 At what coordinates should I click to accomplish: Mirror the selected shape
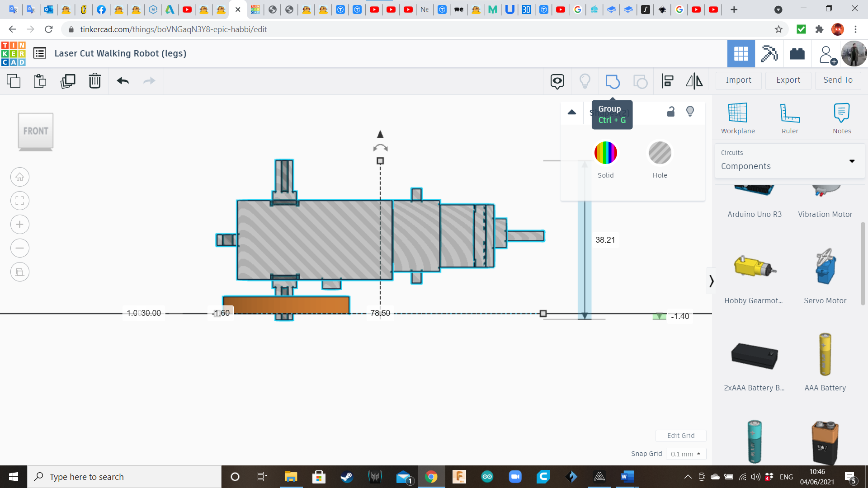694,81
